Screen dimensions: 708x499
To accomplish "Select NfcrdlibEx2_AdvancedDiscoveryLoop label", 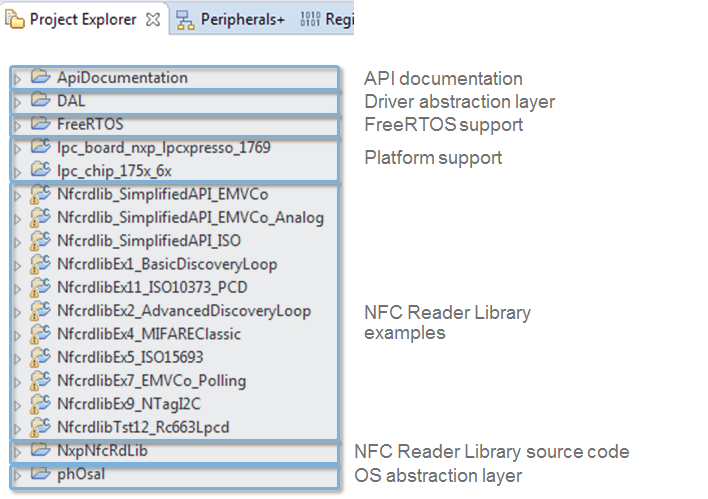I will [x=184, y=311].
